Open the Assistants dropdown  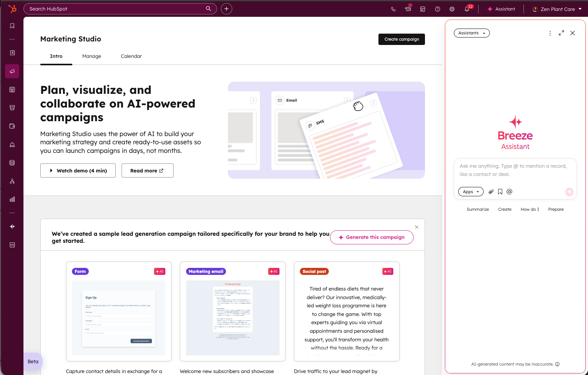pyautogui.click(x=472, y=33)
